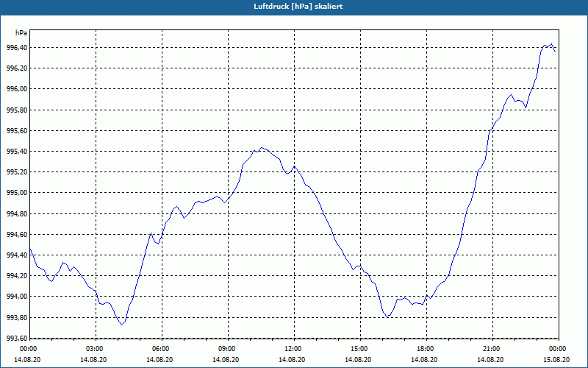The height and width of the screenshot is (368, 588).
Task: Select the 15.08.20 date label
Action: click(556, 359)
